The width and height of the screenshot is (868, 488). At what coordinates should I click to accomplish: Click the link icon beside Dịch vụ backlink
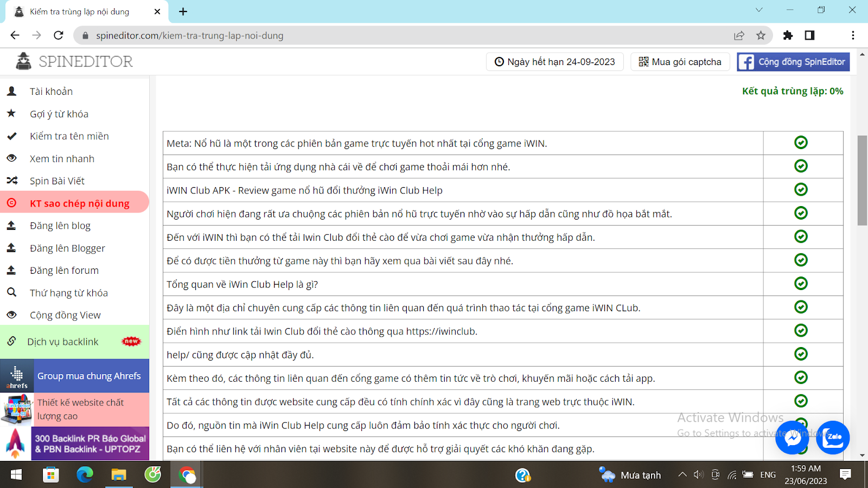coord(11,341)
